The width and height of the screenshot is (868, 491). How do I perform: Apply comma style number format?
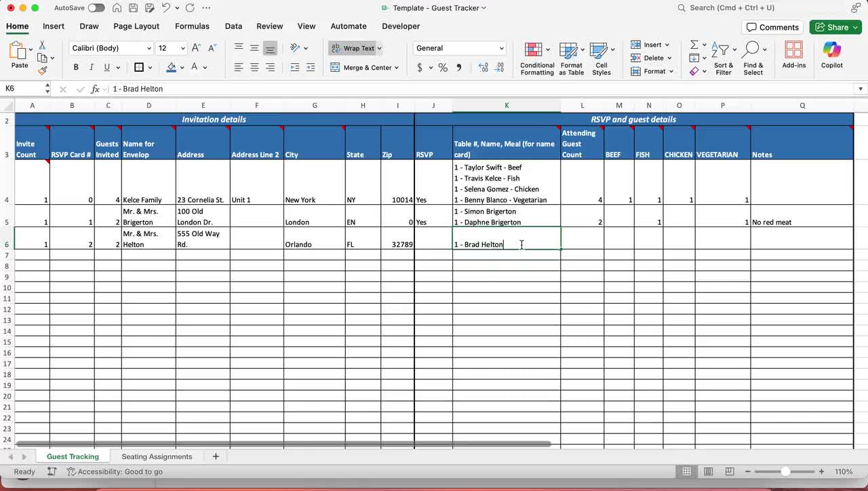click(459, 67)
